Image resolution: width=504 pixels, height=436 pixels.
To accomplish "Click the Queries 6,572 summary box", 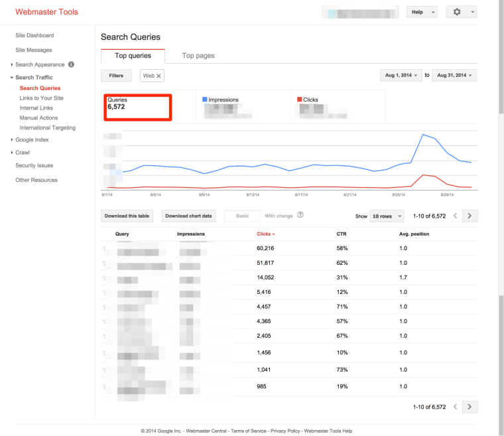I will tap(138, 108).
